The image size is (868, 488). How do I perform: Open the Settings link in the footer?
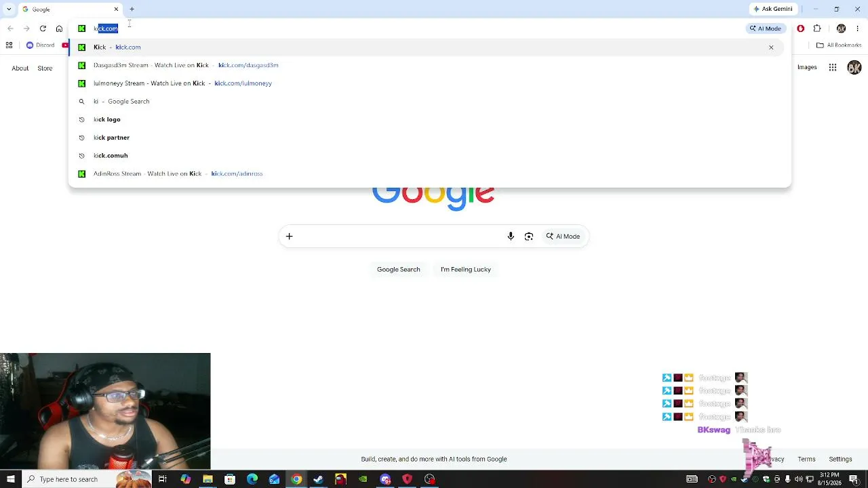840,459
